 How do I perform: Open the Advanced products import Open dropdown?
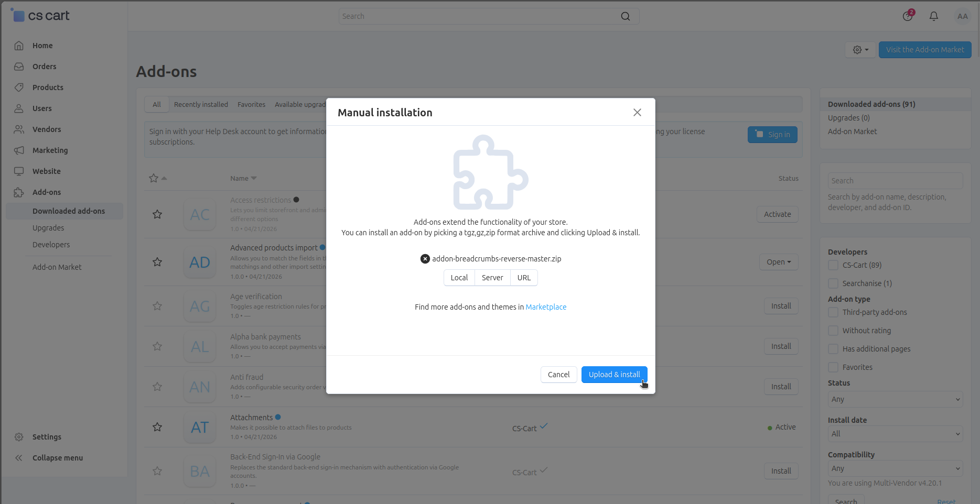click(x=779, y=262)
